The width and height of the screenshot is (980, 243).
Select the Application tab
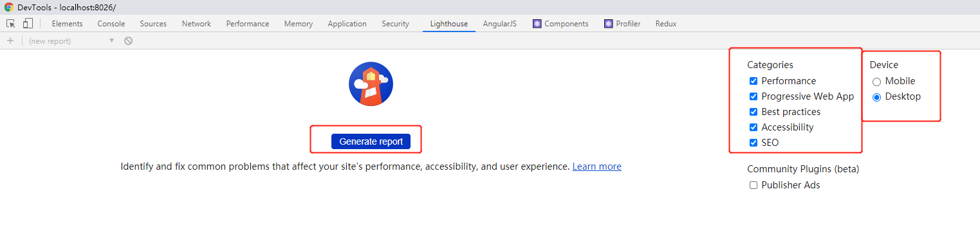coord(347,24)
